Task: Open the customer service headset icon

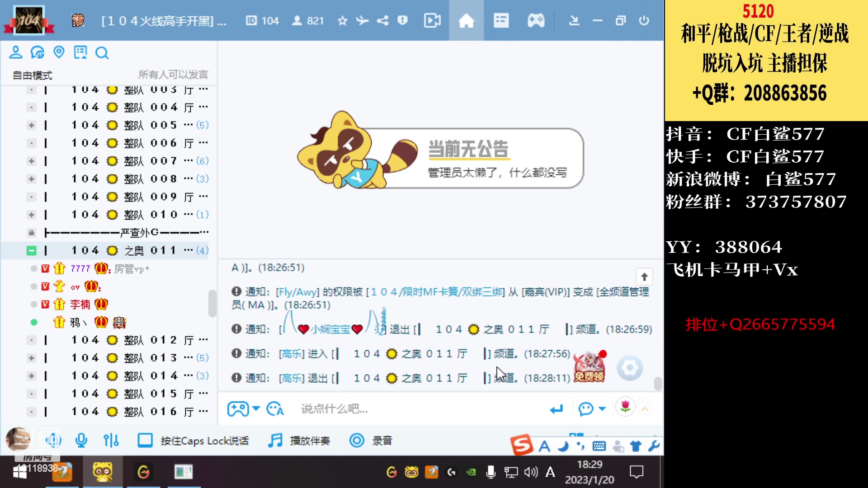Action: coord(38,52)
